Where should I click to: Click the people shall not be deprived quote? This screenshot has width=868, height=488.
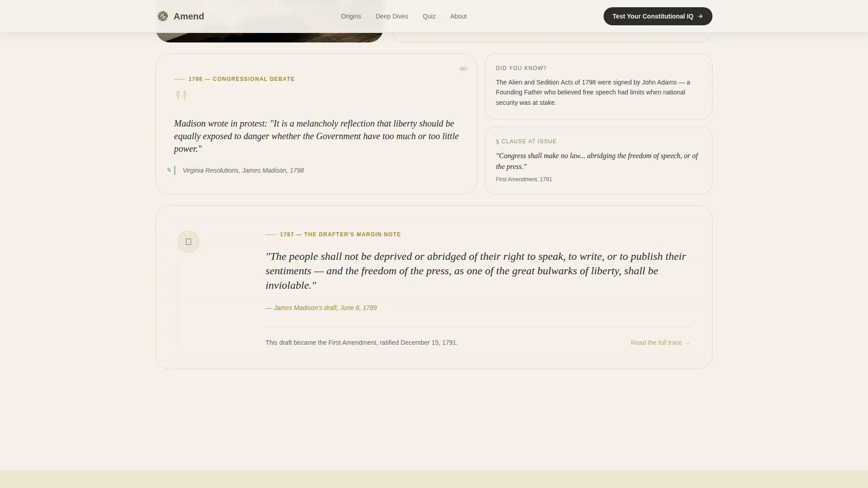(476, 271)
